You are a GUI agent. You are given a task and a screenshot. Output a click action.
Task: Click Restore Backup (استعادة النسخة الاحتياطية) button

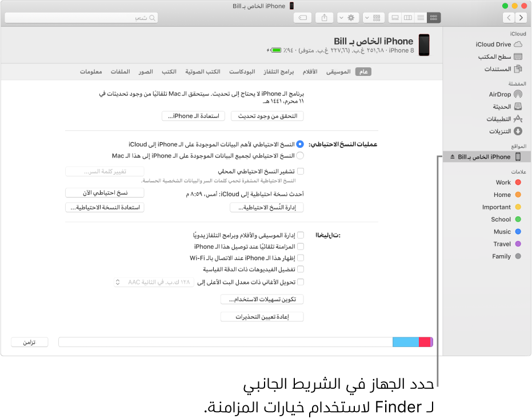click(105, 207)
